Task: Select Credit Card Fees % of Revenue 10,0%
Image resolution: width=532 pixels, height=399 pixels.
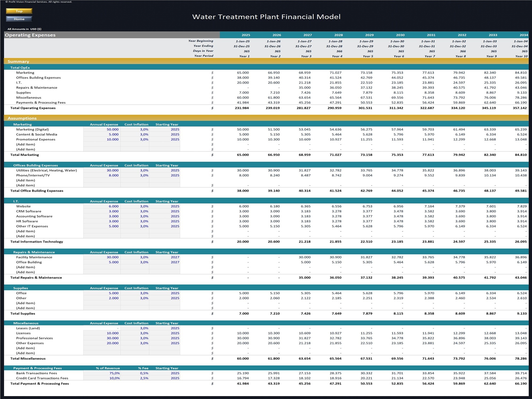Action: 102,378
